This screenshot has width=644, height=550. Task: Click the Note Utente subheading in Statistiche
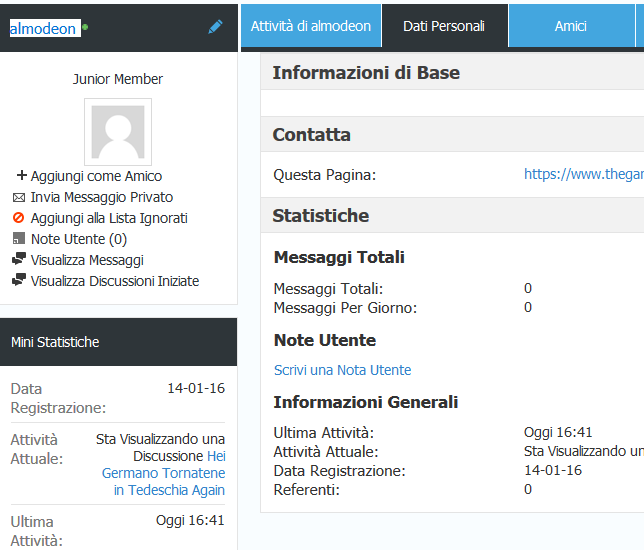point(325,340)
